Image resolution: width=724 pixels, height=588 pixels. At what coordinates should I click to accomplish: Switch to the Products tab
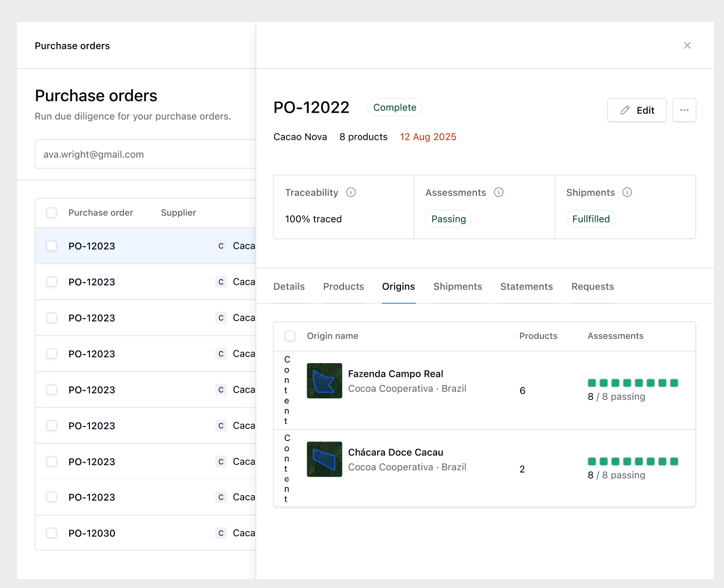pyautogui.click(x=343, y=287)
